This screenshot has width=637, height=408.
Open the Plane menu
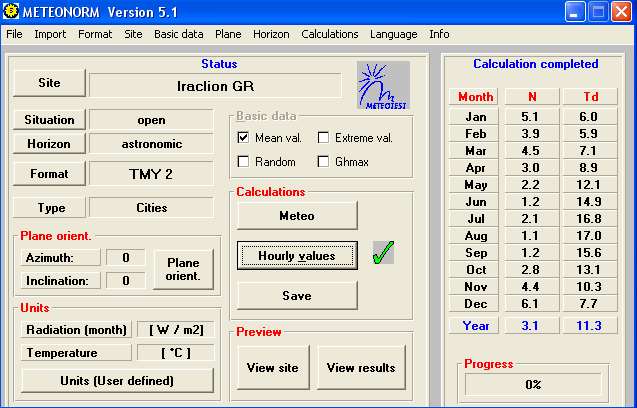click(228, 34)
